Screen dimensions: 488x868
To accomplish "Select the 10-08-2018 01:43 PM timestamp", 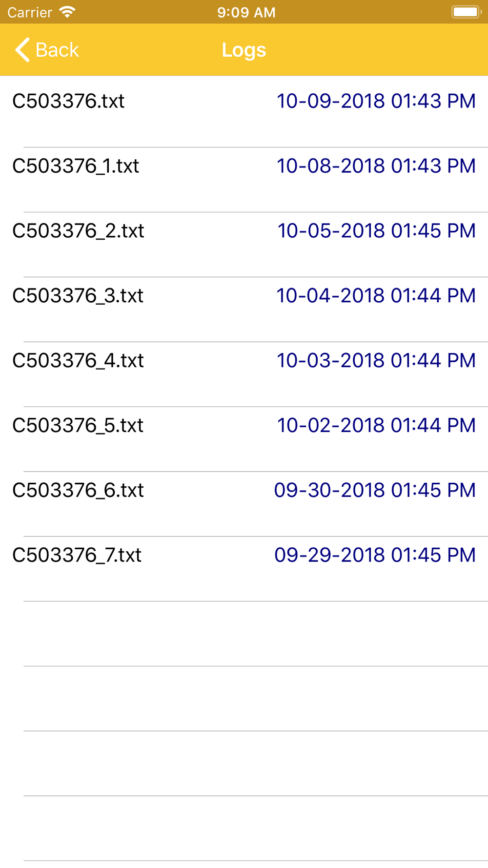I will pos(376,166).
